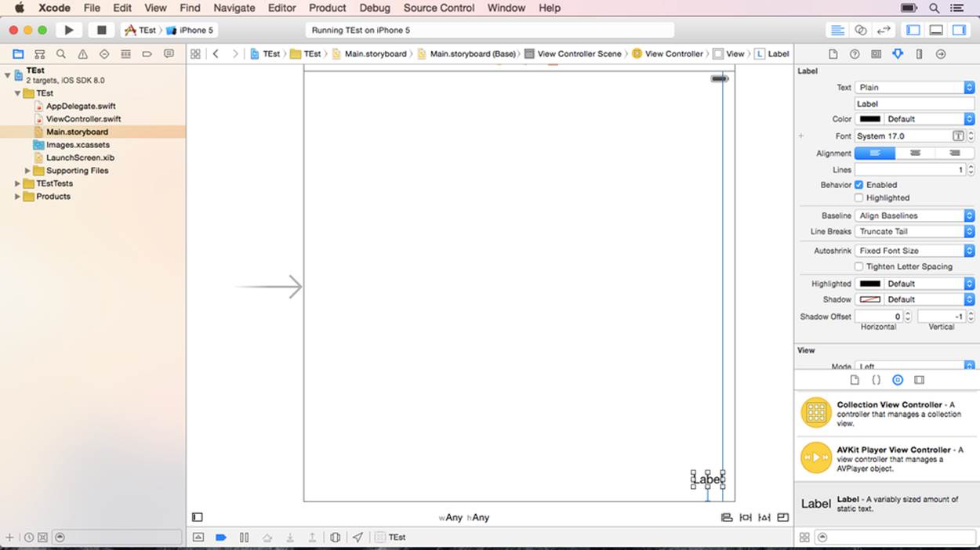Open the iPhone 5 destination selector

click(x=191, y=31)
